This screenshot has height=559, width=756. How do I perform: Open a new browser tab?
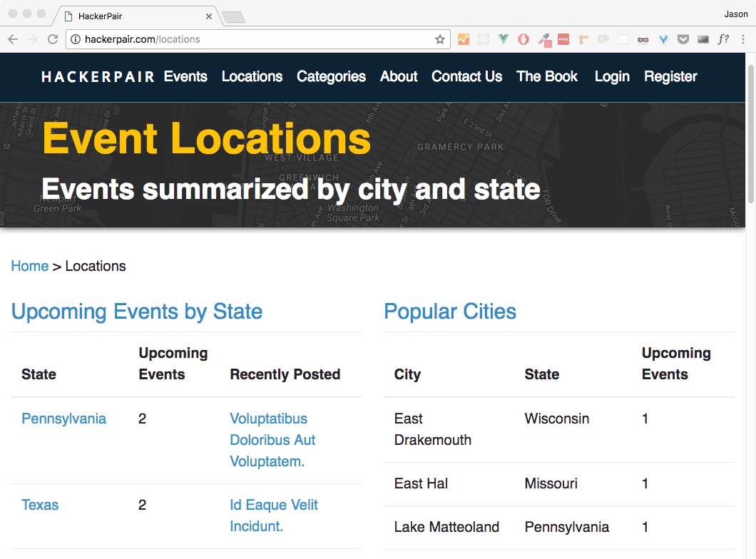(x=233, y=17)
